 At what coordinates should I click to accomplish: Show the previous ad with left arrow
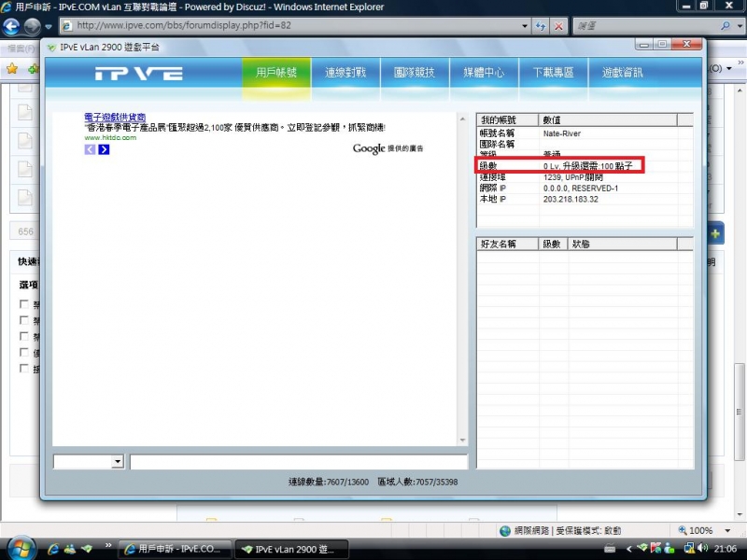click(90, 149)
